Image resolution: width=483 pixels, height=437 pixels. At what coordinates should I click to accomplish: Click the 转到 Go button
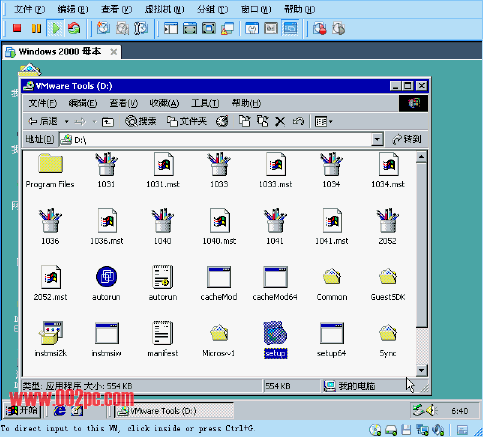[407, 139]
